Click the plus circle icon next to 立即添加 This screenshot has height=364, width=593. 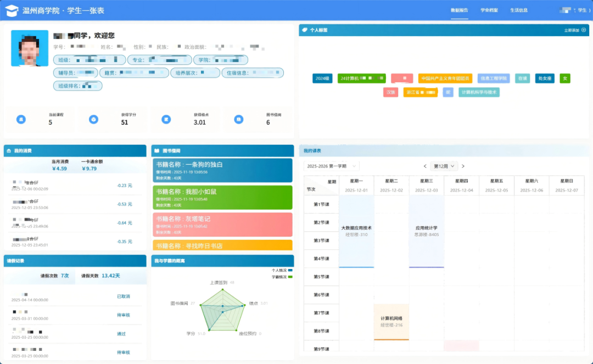584,30
